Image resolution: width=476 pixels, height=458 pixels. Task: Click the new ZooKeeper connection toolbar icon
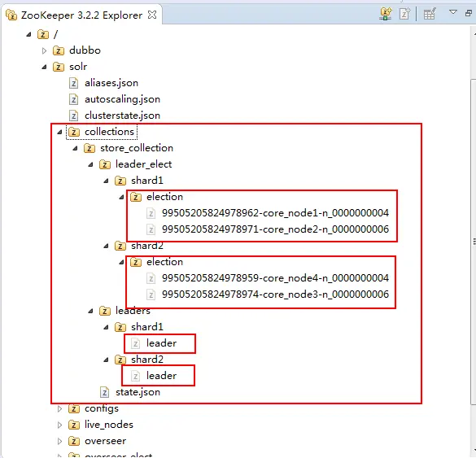click(386, 14)
